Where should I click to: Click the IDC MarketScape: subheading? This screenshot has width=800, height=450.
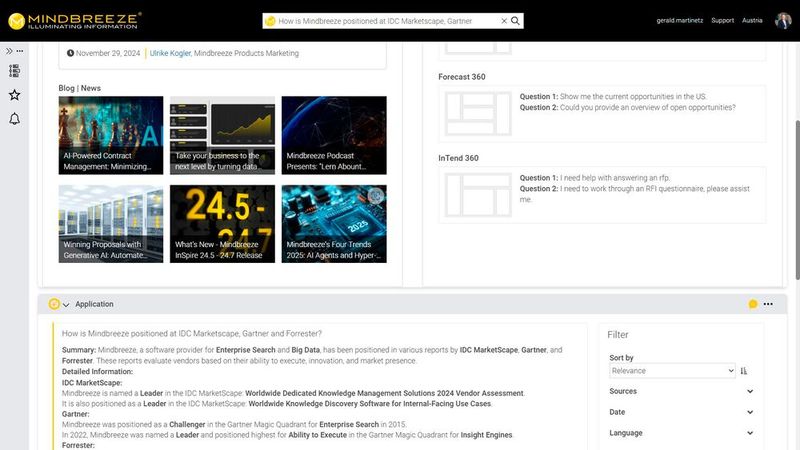tap(92, 383)
